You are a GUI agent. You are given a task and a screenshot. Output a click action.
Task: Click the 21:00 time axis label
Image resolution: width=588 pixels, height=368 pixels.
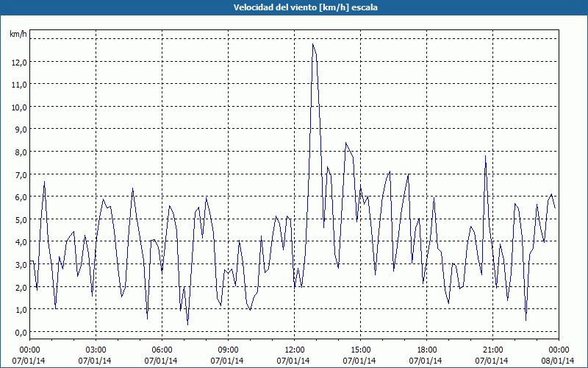tap(493, 350)
